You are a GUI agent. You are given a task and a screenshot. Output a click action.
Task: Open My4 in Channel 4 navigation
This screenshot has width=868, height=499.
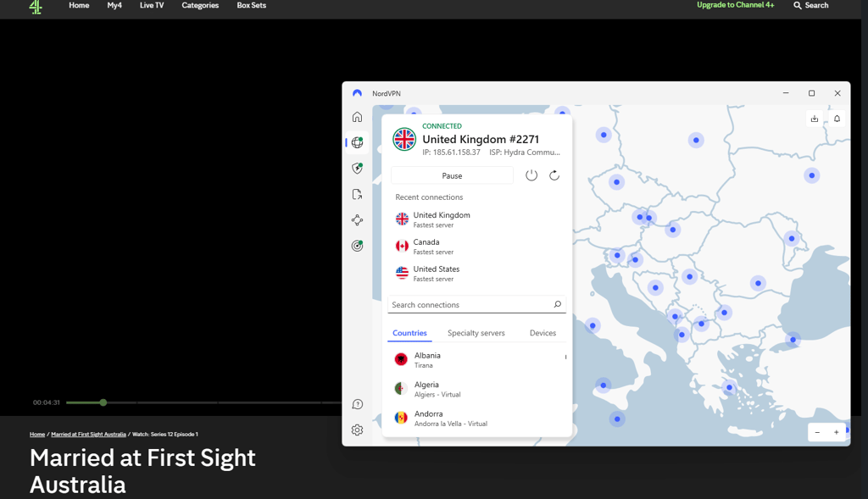point(114,6)
